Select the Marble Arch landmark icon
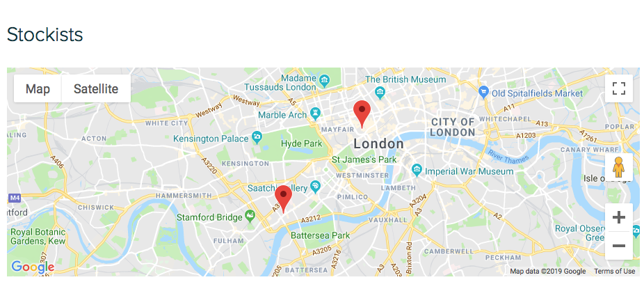Screen dimensions: 644x282 point(315,112)
